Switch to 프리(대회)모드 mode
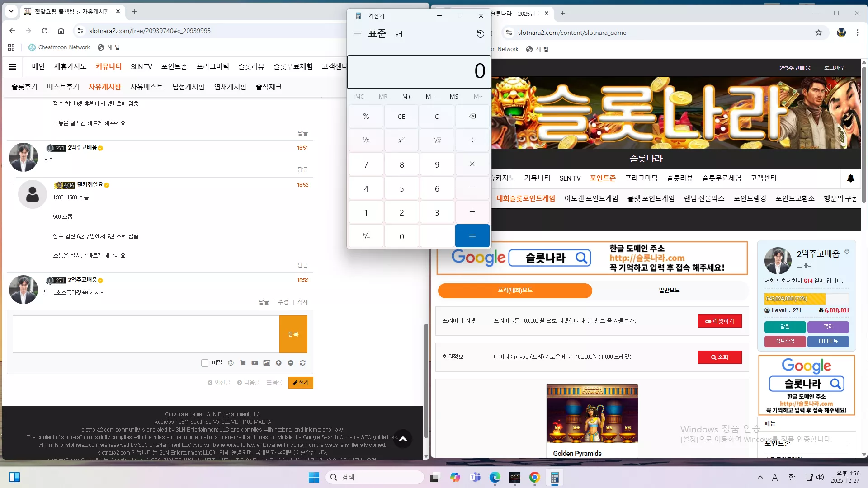The image size is (868, 488). [515, 291]
